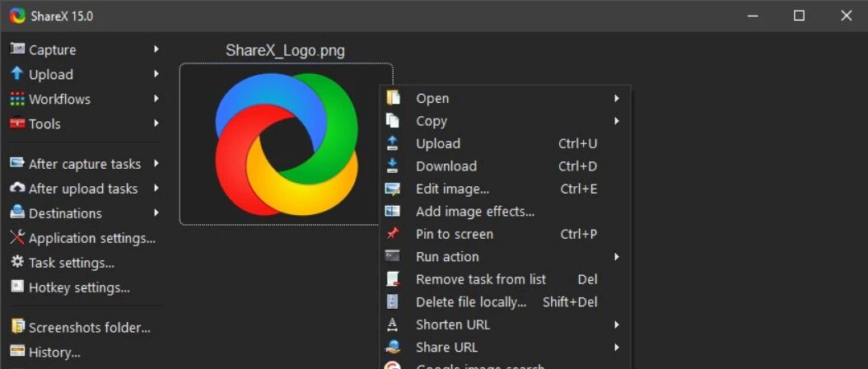This screenshot has width=868, height=369.
Task: Click the Open folder icon in context menu
Action: 393,98
